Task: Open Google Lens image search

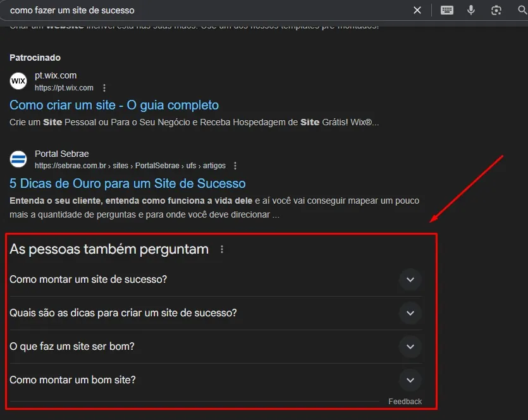Action: pyautogui.click(x=496, y=10)
